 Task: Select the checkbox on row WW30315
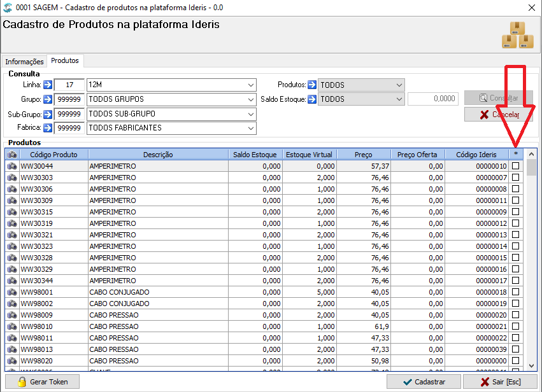tap(515, 211)
